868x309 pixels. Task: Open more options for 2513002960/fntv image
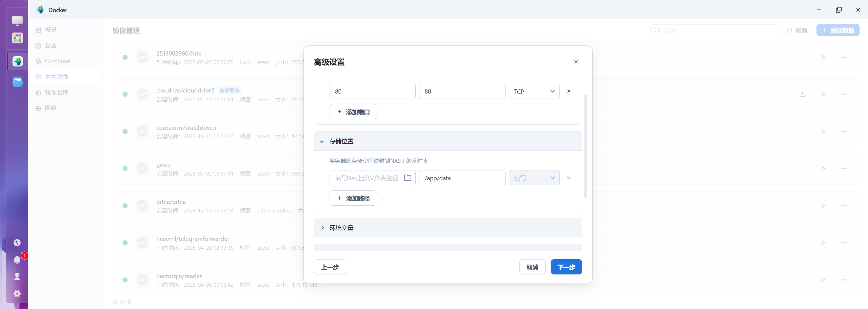point(843,57)
